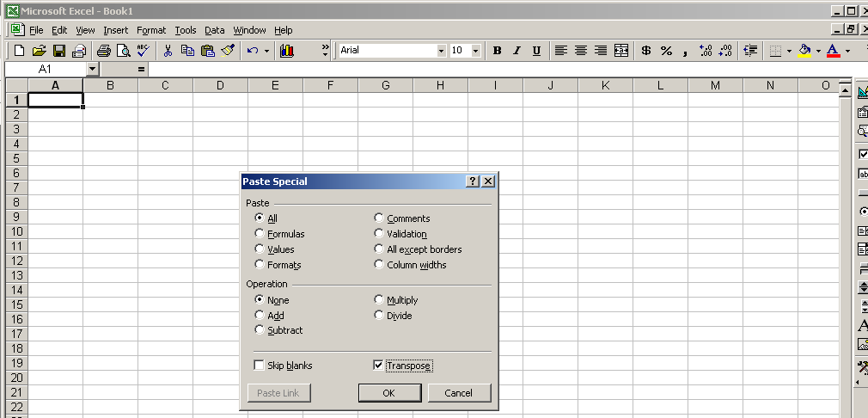Toggle Bold formatting button
Image resolution: width=868 pixels, height=418 pixels.
[497, 51]
